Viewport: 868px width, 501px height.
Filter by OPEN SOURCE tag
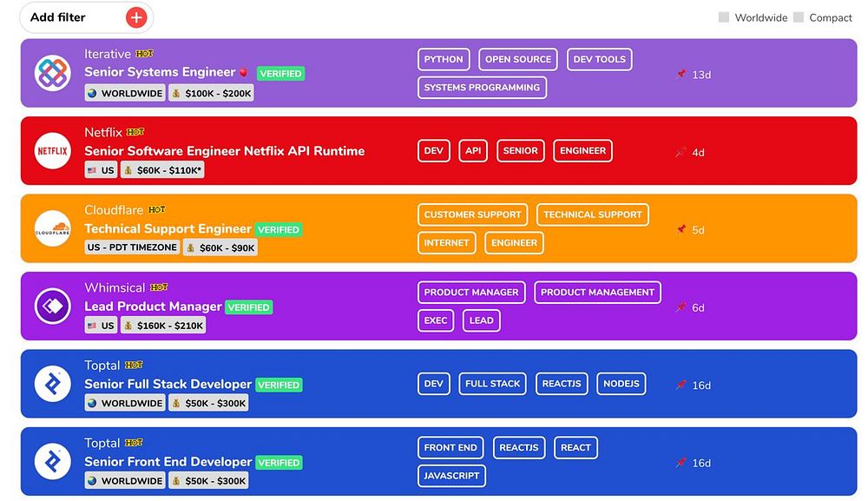click(518, 59)
